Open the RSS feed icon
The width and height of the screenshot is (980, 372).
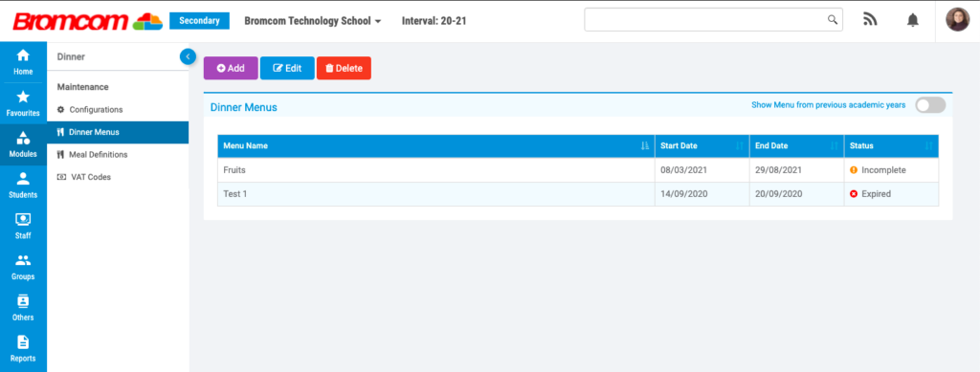click(x=870, y=19)
